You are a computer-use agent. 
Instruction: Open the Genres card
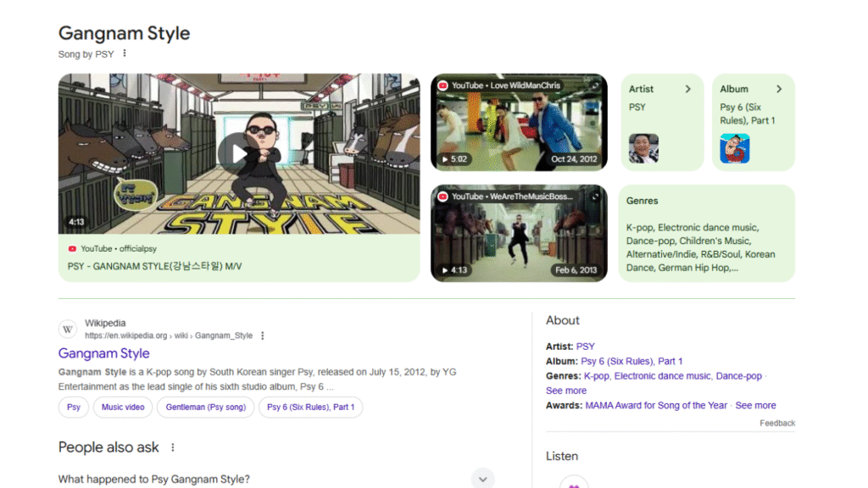tap(706, 234)
